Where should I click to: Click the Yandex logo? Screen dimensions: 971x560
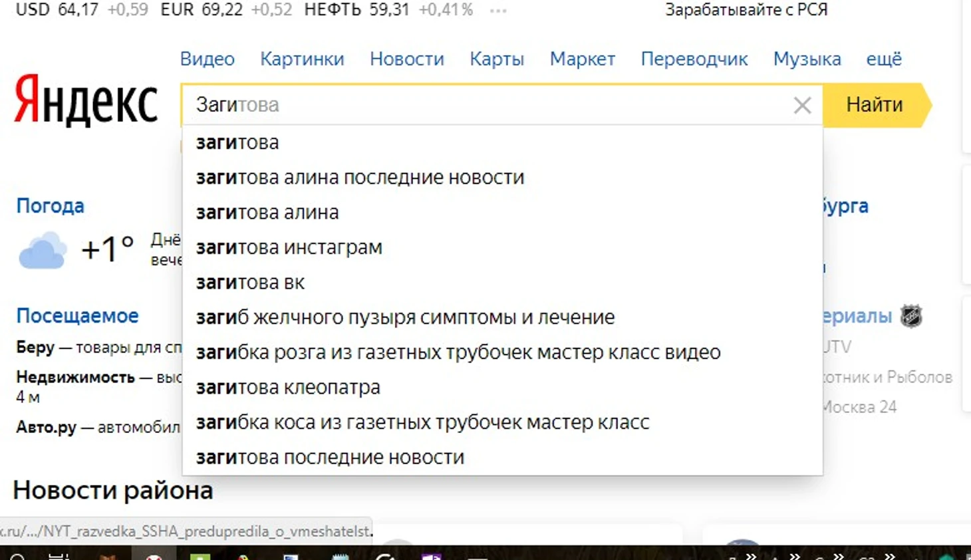86,101
